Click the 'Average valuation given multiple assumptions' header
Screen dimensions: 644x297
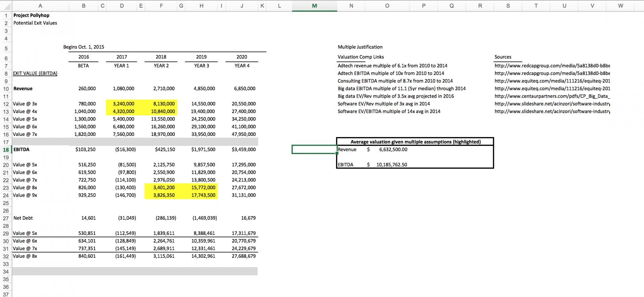coord(415,142)
